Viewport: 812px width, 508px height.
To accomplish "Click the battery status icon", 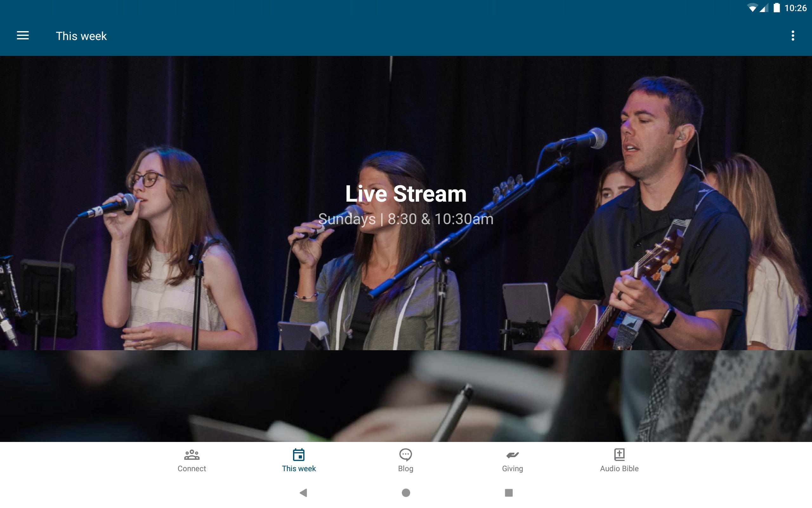I will pyautogui.click(x=776, y=8).
